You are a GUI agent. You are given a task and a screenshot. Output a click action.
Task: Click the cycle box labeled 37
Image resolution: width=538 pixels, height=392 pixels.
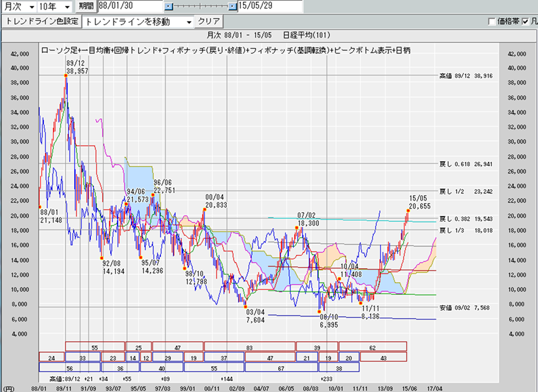[224, 357]
